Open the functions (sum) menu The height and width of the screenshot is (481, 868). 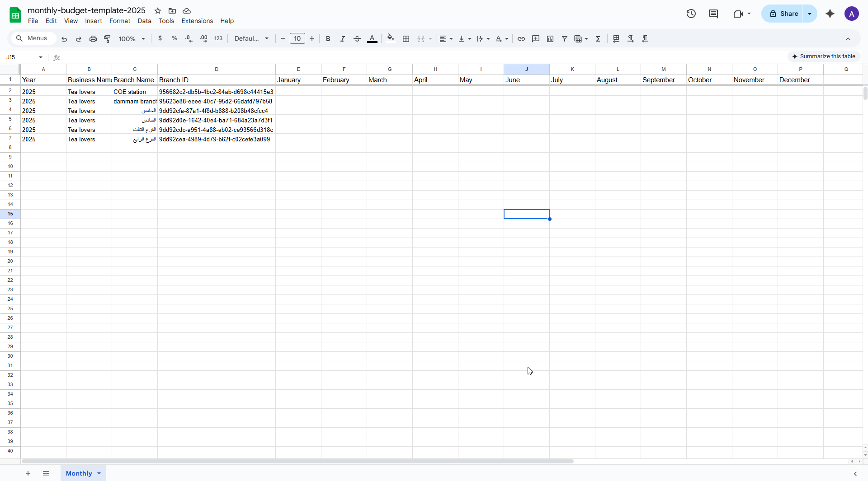point(598,39)
